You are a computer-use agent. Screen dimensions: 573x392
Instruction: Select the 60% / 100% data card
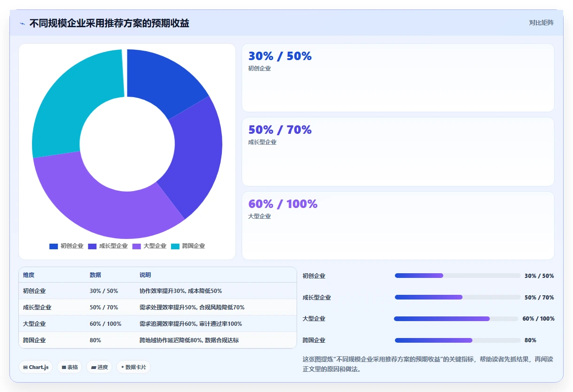[398, 225]
